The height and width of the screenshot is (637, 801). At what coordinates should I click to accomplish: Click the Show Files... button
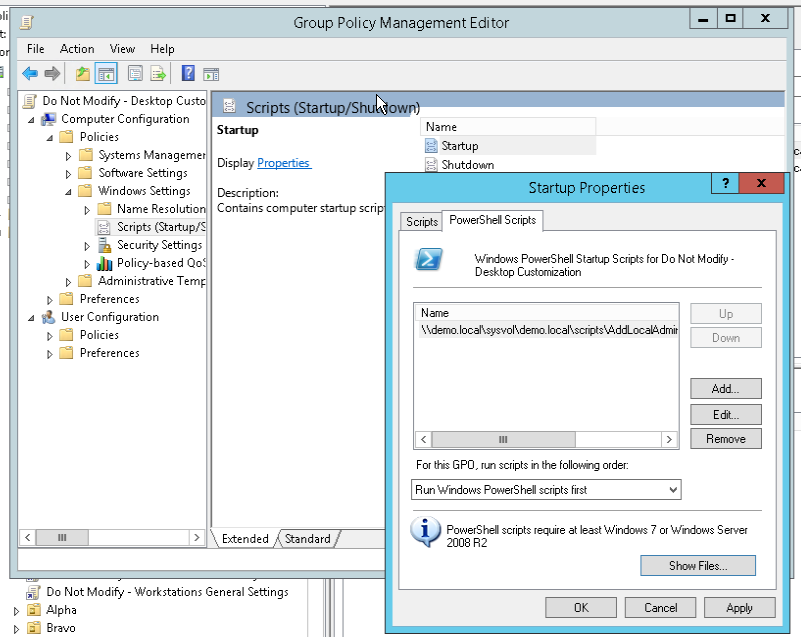pos(698,565)
